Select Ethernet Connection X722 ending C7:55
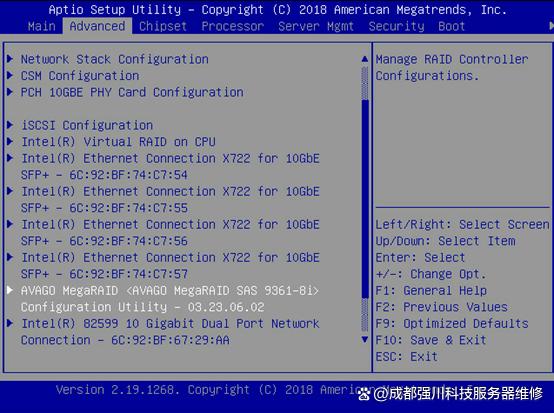Image resolution: width=554 pixels, height=413 pixels. 170,200
